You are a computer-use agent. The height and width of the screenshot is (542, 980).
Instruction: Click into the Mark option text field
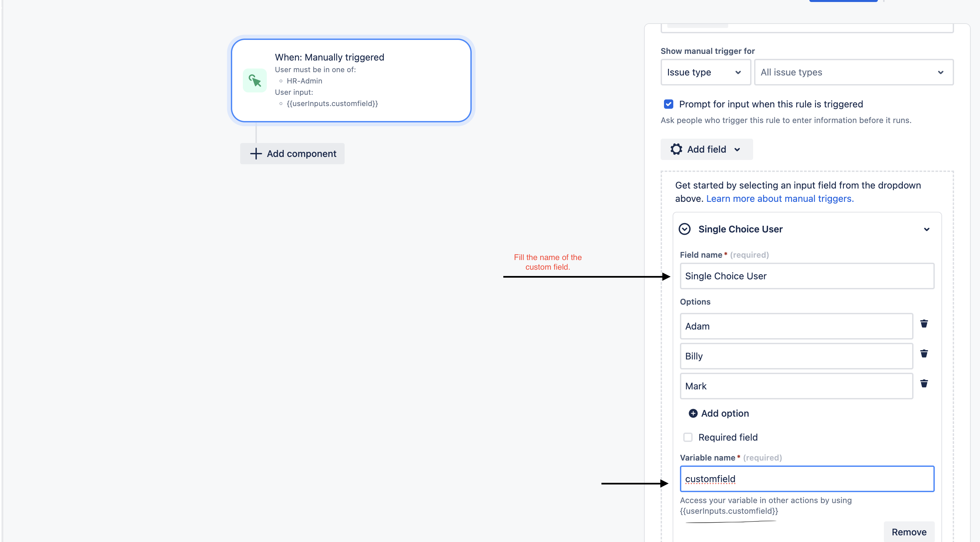796,386
